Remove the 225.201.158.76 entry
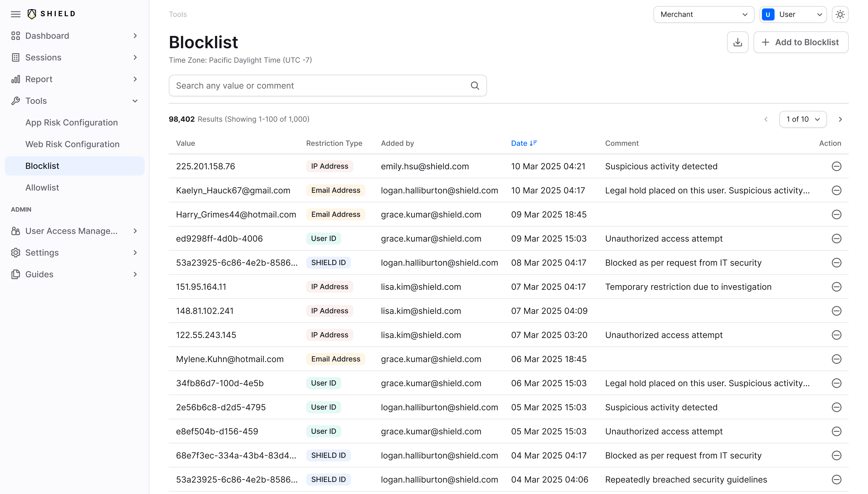 coord(836,166)
